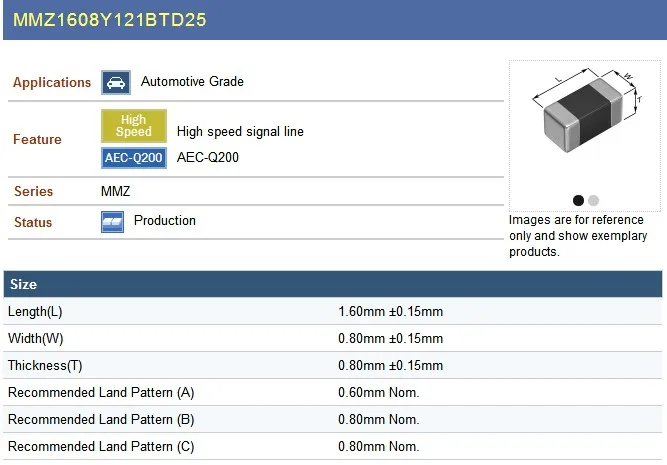667x465 pixels.
Task: Click the MMZ1608Y121BTD25 part number title
Action: coord(109,20)
